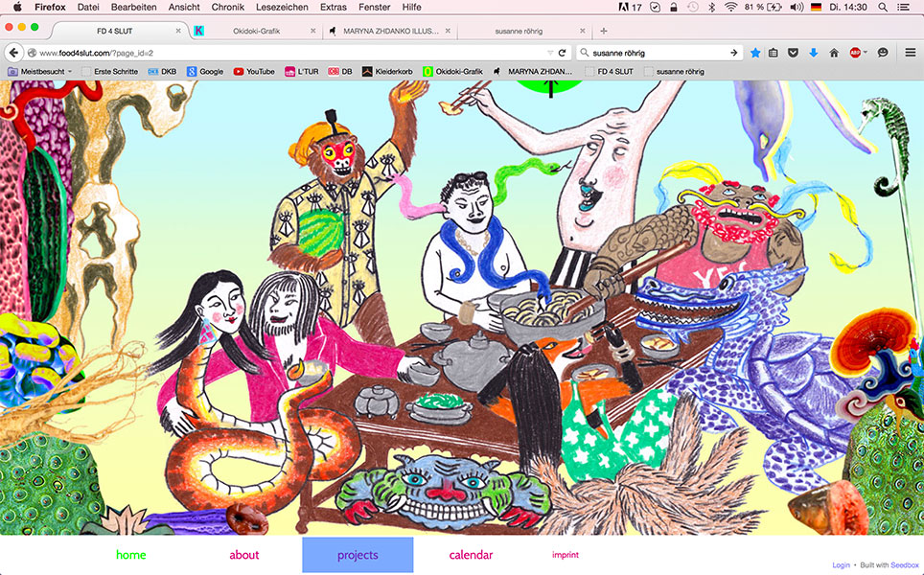Bookmark this page with the star icon
This screenshot has height=575, width=924.
tap(755, 53)
